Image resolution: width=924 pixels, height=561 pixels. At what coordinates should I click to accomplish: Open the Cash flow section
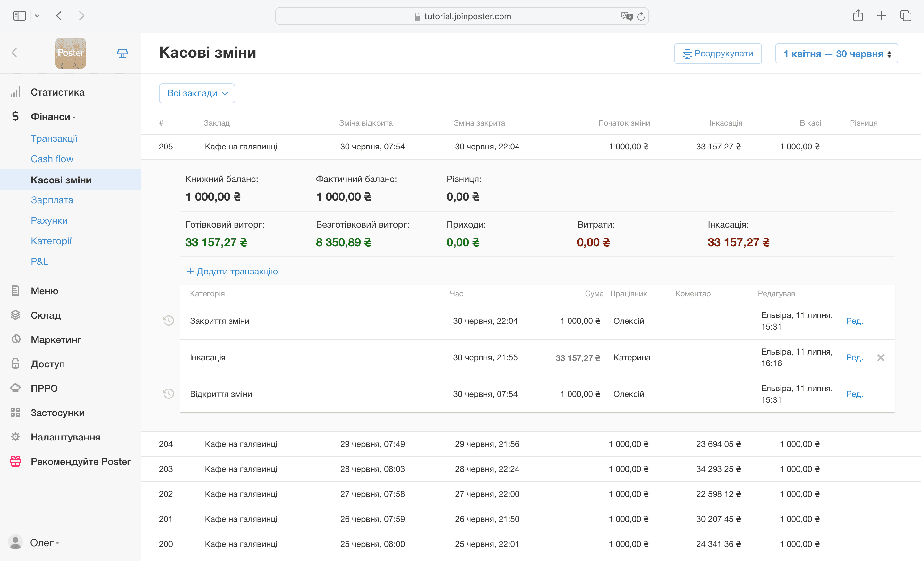click(x=52, y=159)
